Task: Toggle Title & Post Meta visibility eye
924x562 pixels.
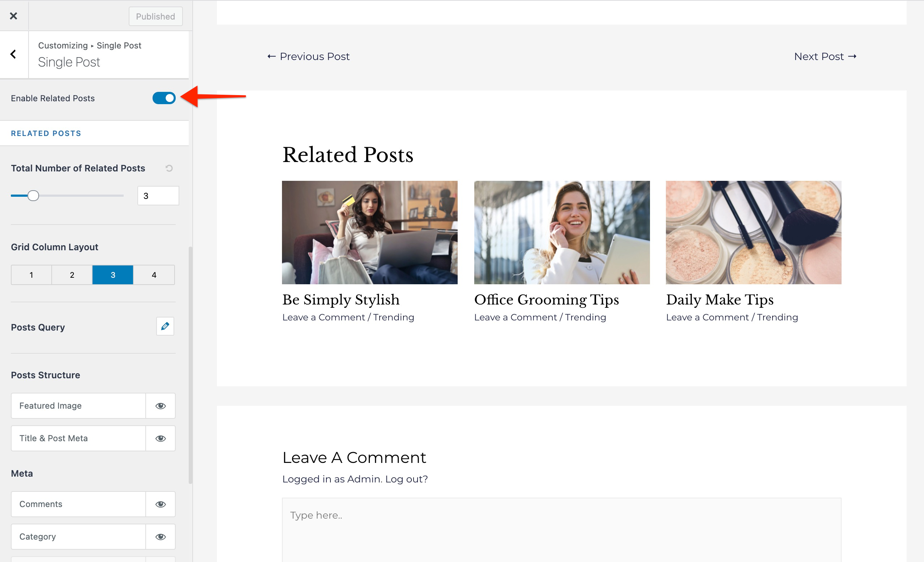Action: (x=161, y=438)
